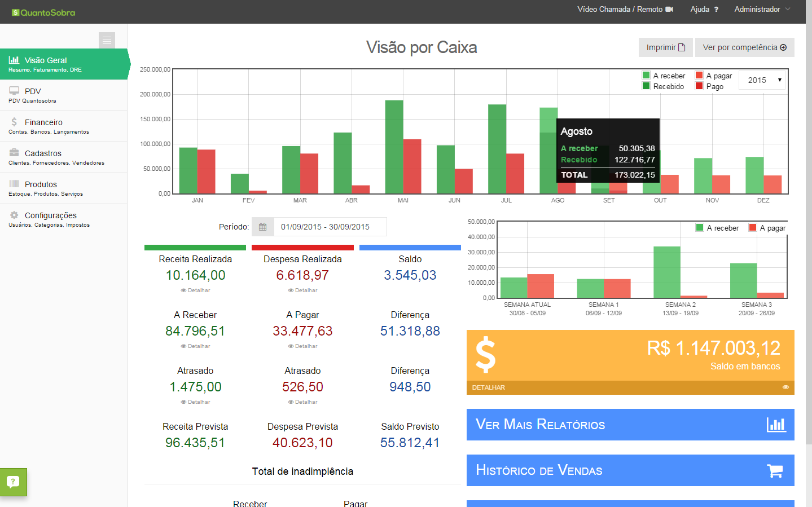This screenshot has height=507, width=812.
Task: Toggle A receber in weekly chart legend
Action: (x=717, y=228)
